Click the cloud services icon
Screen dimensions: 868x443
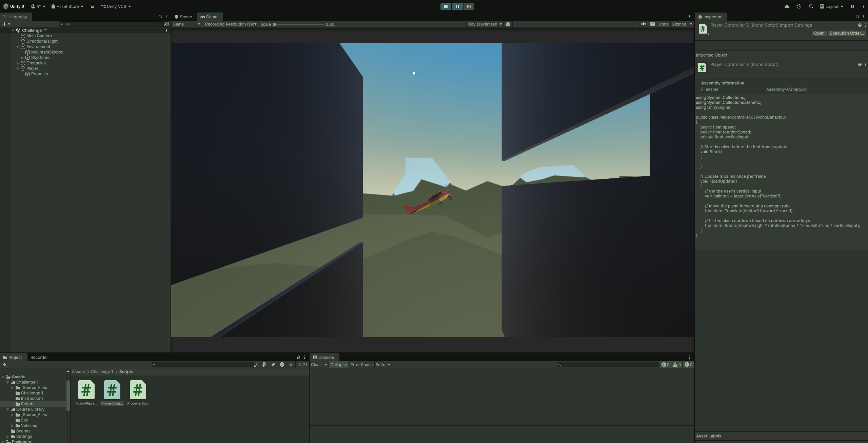click(787, 6)
